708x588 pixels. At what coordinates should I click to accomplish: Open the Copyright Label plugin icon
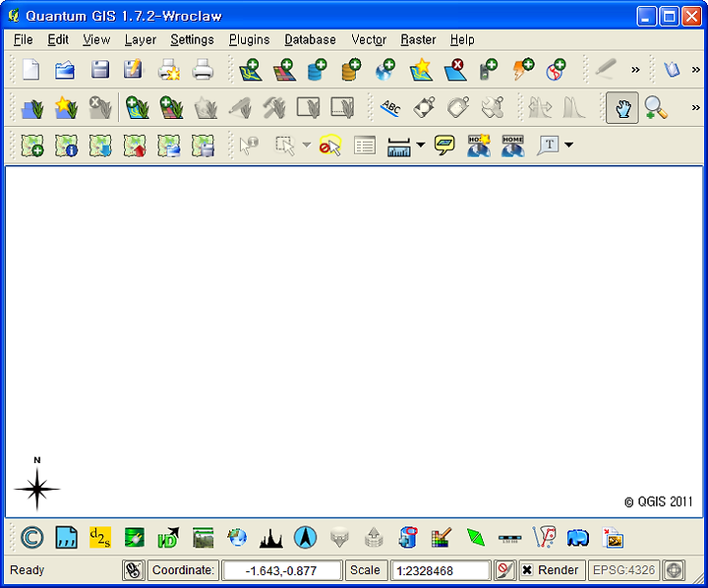32,538
